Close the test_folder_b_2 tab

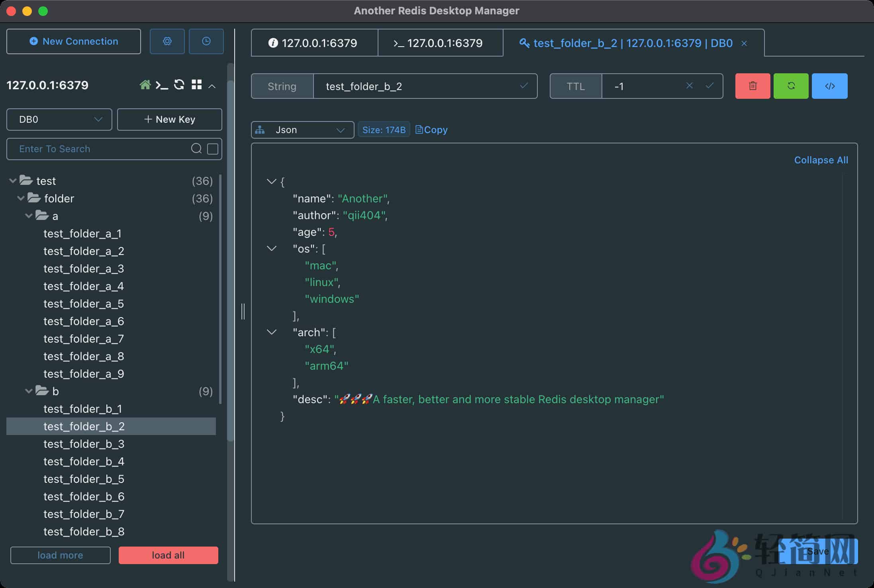pos(744,43)
